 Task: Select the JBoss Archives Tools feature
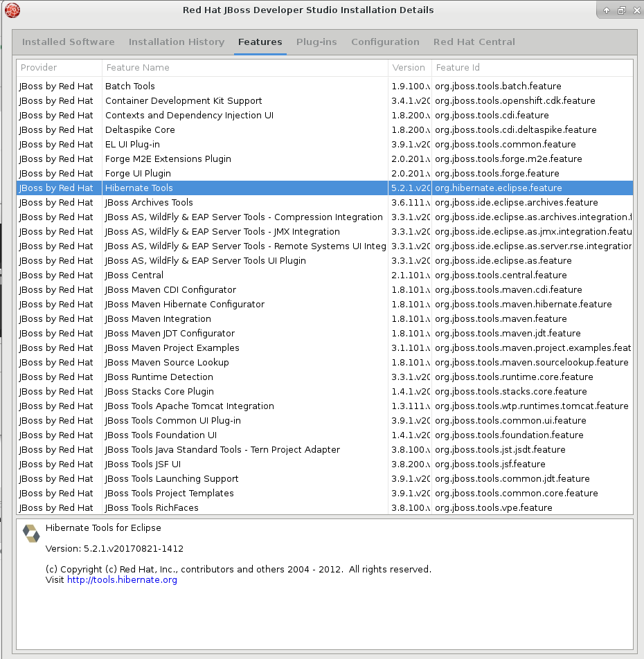pos(325,203)
